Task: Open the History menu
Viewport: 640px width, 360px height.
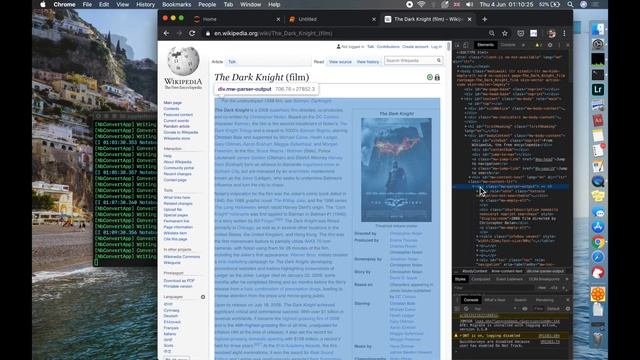Action: click(145, 4)
